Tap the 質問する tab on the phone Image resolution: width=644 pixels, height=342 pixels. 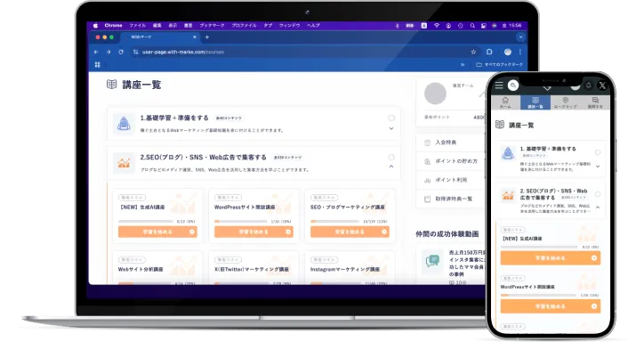pos(595,102)
